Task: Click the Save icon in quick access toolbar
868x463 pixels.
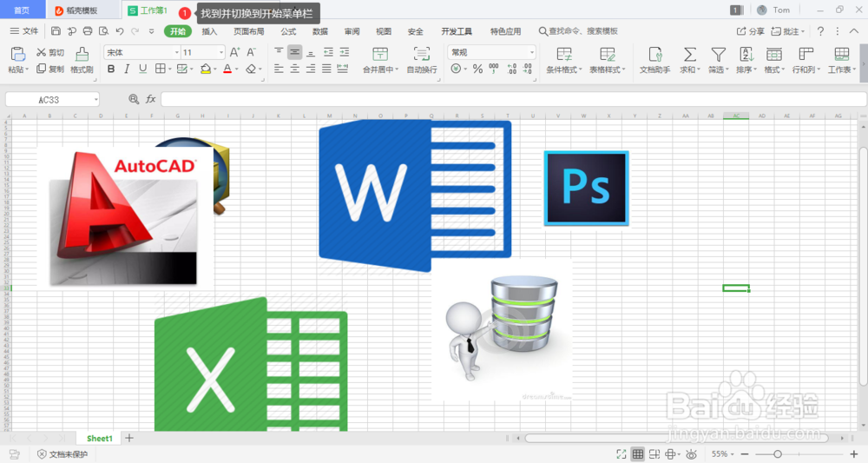Action: (56, 31)
